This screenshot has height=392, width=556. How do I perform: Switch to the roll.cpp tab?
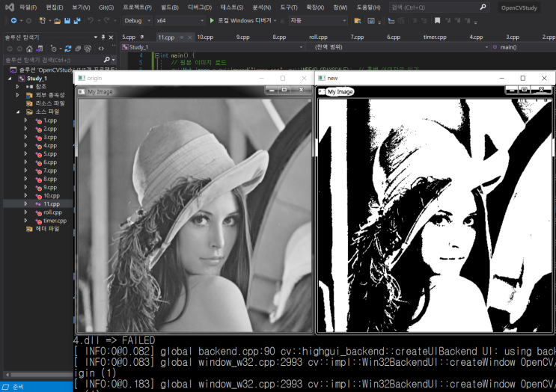[319, 37]
